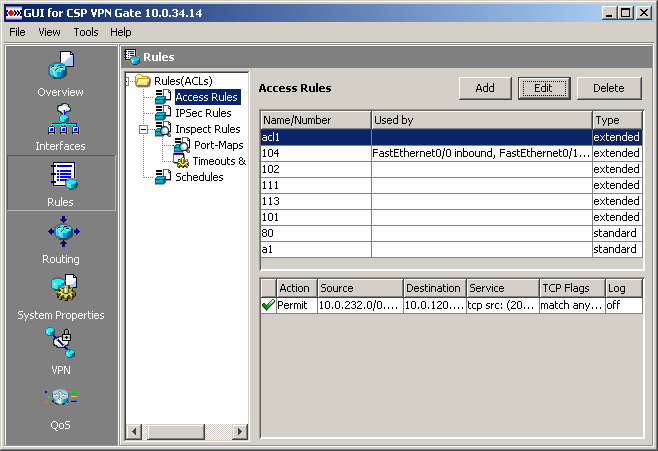The width and height of the screenshot is (658, 451).
Task: Sort by Used by column header
Action: click(482, 120)
